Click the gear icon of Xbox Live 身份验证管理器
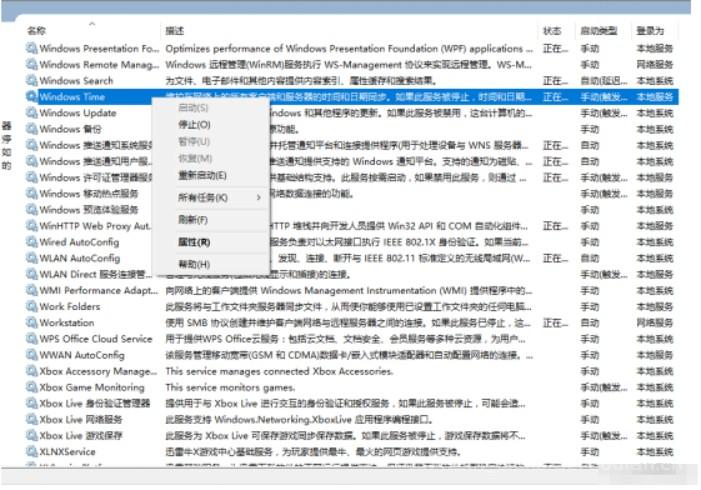Viewport: 701px width, 490px height. click(31, 403)
